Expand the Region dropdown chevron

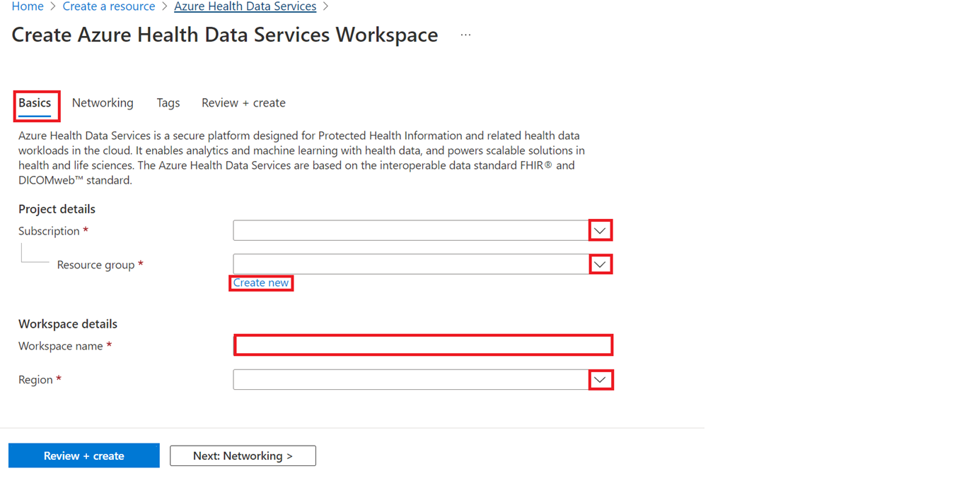coord(600,380)
